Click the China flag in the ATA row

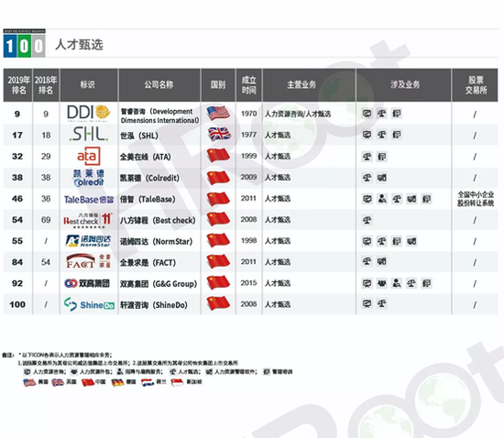(218, 156)
